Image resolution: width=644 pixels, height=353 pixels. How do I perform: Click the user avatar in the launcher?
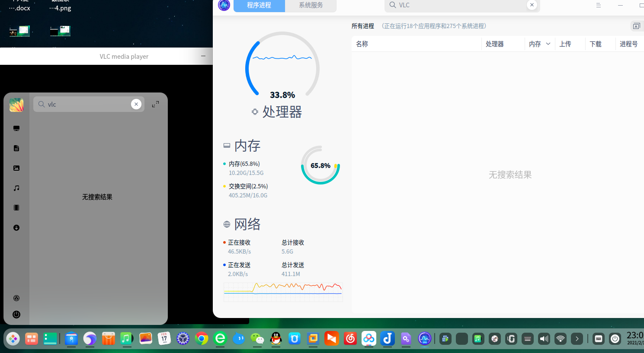(x=16, y=105)
